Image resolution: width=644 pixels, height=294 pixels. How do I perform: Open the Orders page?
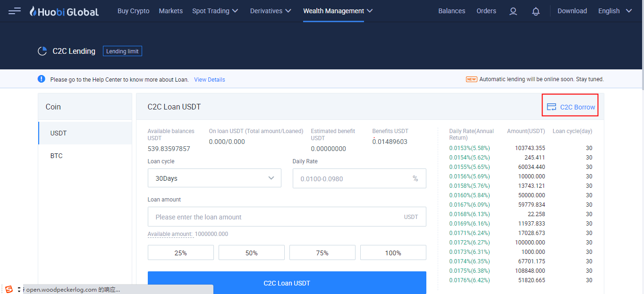click(486, 11)
